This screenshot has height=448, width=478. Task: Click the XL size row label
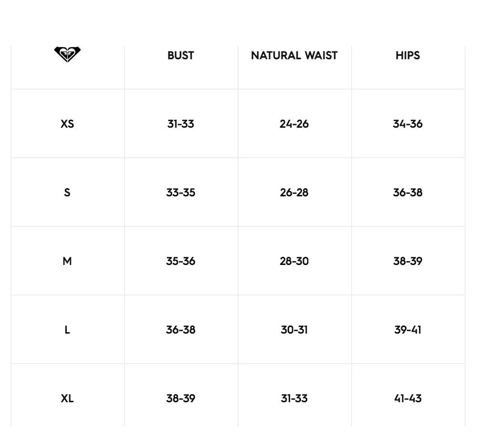pos(67,398)
